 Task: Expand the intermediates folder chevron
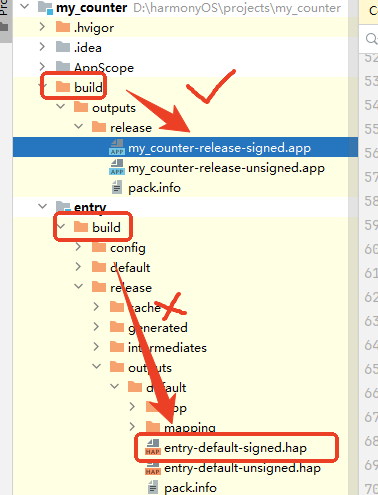tap(96, 347)
